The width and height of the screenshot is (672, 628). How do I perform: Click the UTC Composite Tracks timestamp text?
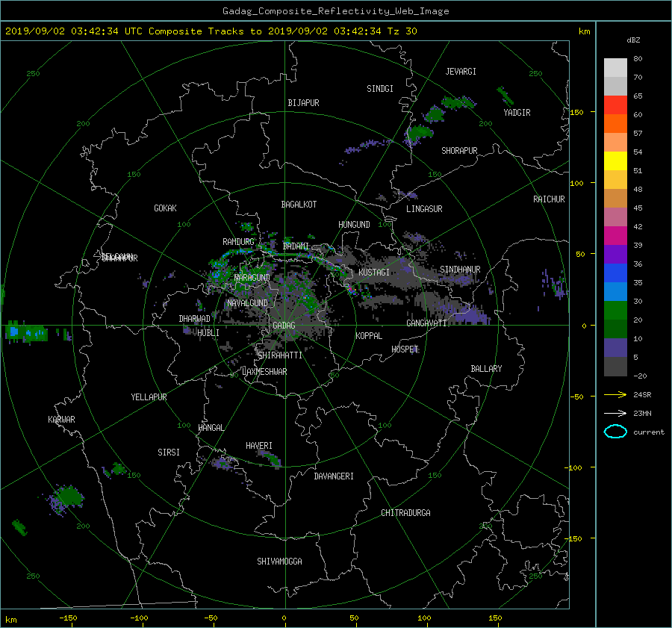(211, 31)
